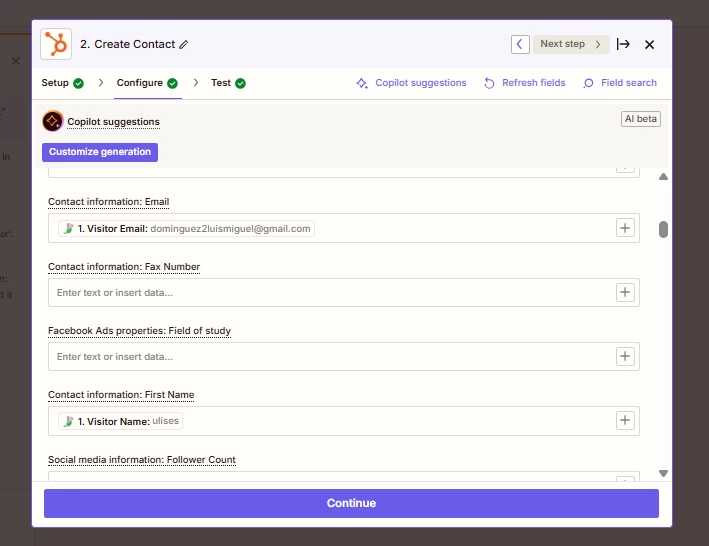Click the vertical scrollbar thumb
709x546 pixels.
pos(663,229)
